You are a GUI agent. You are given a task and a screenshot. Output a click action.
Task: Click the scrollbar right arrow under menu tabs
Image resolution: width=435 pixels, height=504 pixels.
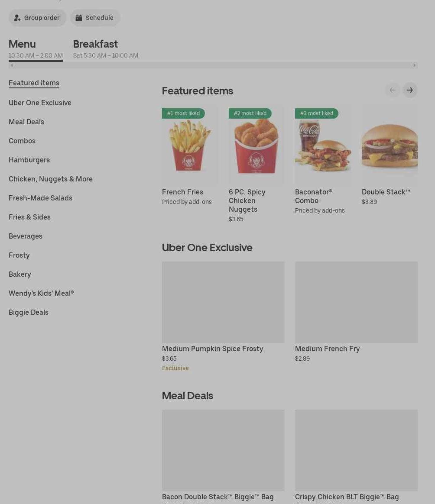(x=414, y=65)
